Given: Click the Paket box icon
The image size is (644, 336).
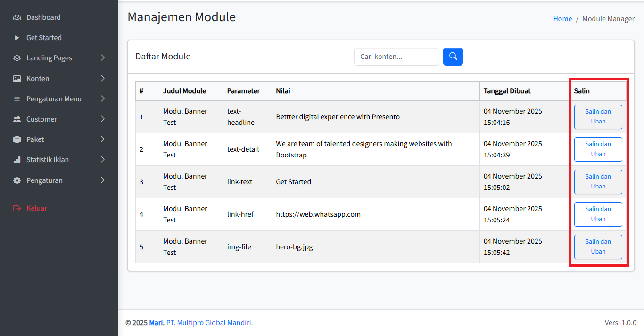Looking at the screenshot, I should tap(17, 139).
